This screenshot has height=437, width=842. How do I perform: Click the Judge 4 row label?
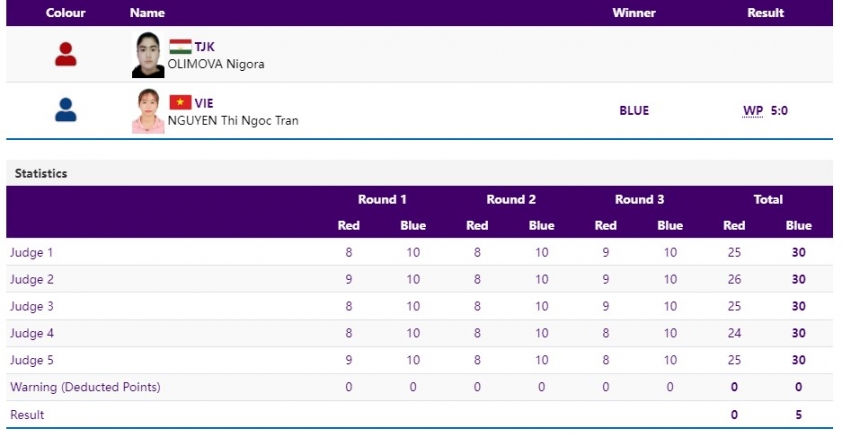[32, 333]
